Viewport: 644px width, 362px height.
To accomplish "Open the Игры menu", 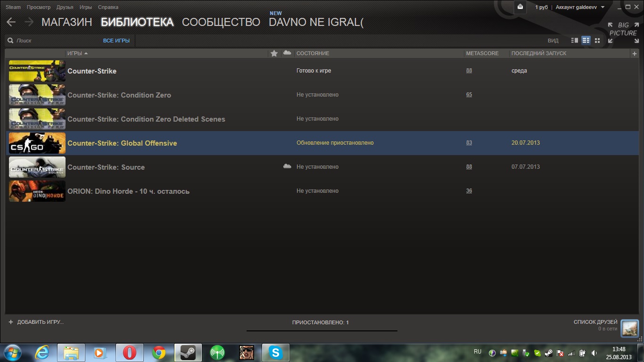I will click(86, 7).
